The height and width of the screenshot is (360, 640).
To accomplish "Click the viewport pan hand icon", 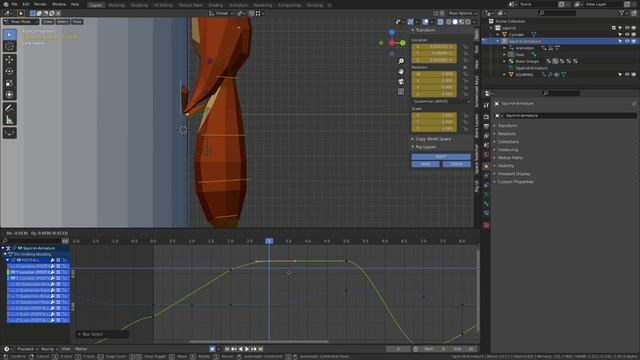I will click(x=401, y=71).
